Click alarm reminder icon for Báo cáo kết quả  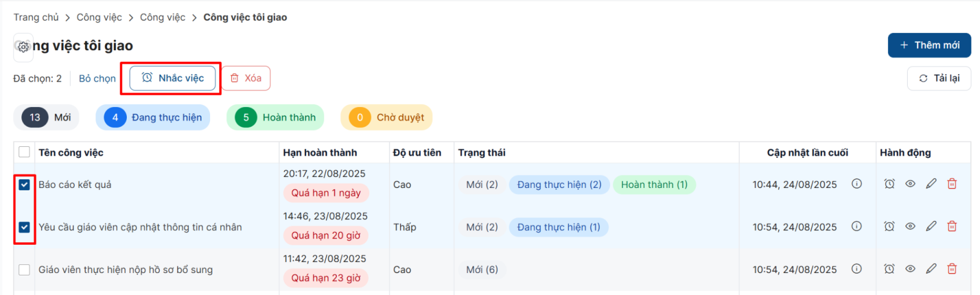[889, 184]
